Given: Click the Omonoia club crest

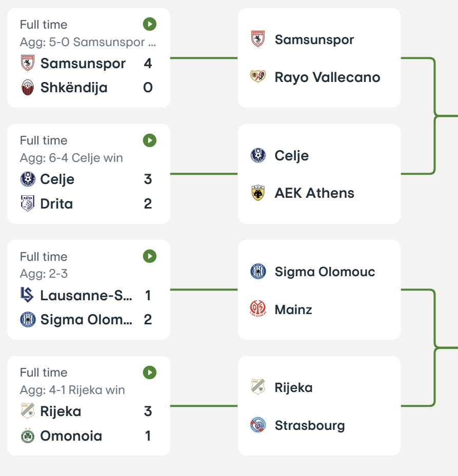Looking at the screenshot, I should [x=27, y=436].
